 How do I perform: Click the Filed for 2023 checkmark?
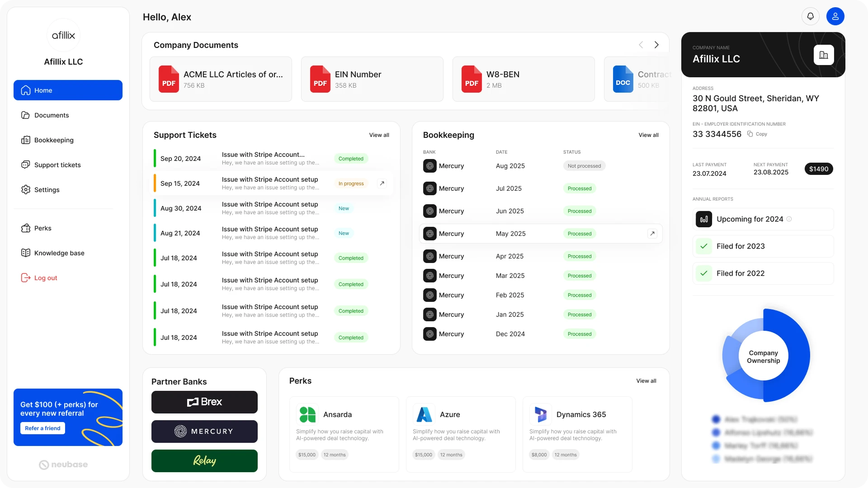tap(704, 246)
